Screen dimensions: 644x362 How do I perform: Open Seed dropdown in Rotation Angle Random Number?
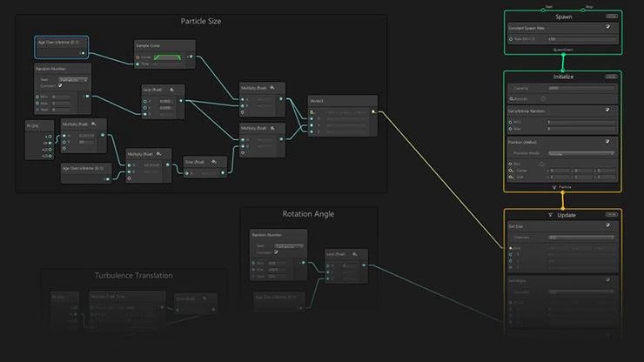(x=289, y=246)
